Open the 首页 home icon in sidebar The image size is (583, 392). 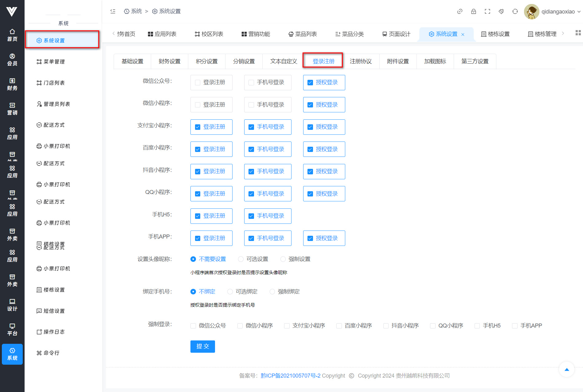click(x=12, y=35)
